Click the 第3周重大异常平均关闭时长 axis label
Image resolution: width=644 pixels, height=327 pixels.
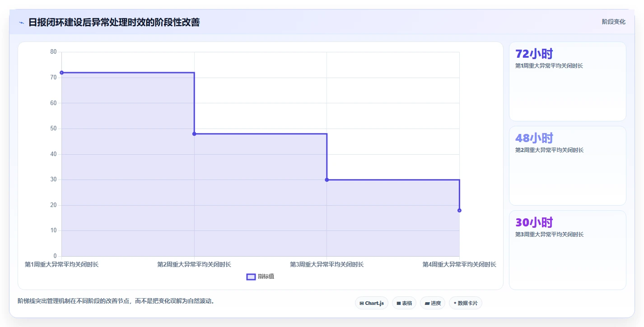pyautogui.click(x=327, y=264)
